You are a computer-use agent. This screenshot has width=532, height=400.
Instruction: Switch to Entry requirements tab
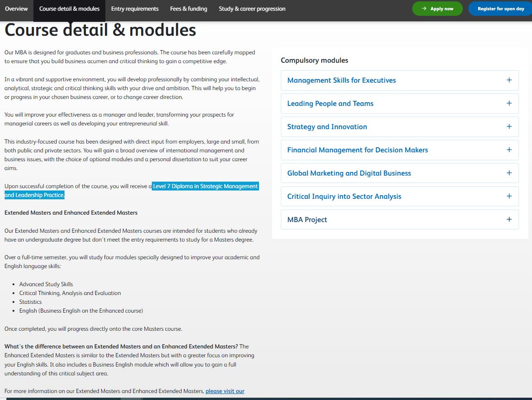tap(135, 9)
